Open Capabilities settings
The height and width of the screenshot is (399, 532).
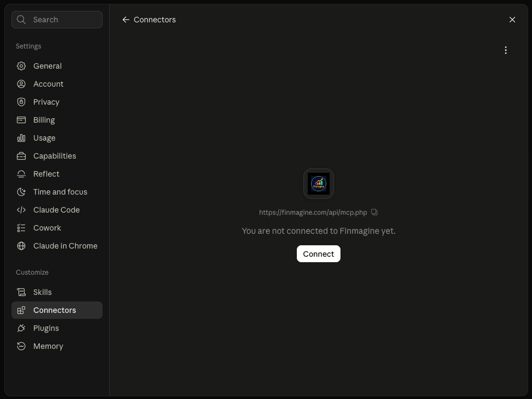click(x=57, y=155)
